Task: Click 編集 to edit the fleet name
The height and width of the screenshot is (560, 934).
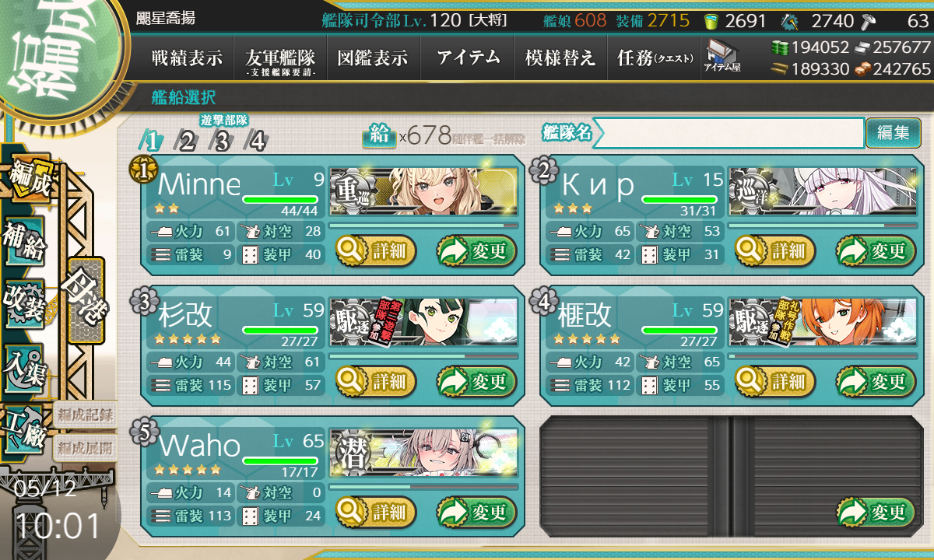Action: 893,133
